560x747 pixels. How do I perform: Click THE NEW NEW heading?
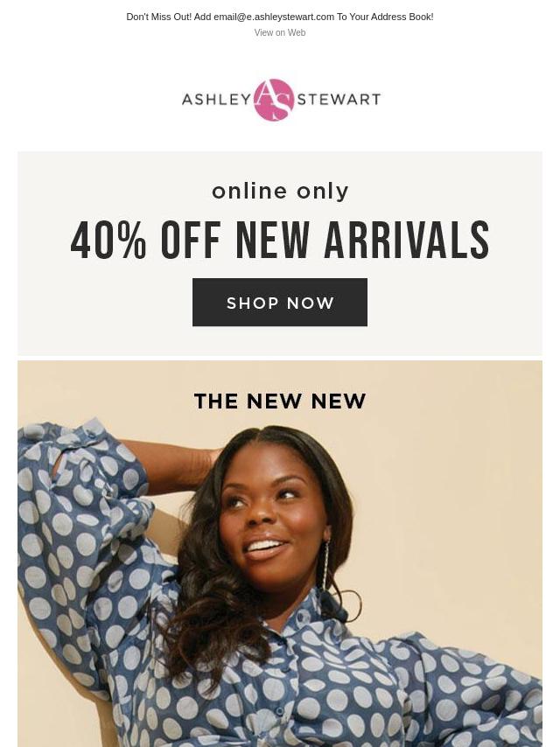tap(280, 401)
